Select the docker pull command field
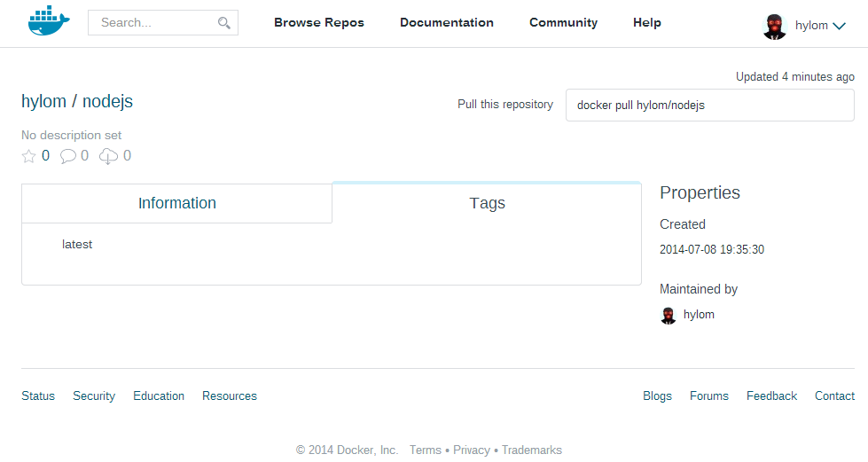868x462 pixels. pyautogui.click(x=709, y=105)
